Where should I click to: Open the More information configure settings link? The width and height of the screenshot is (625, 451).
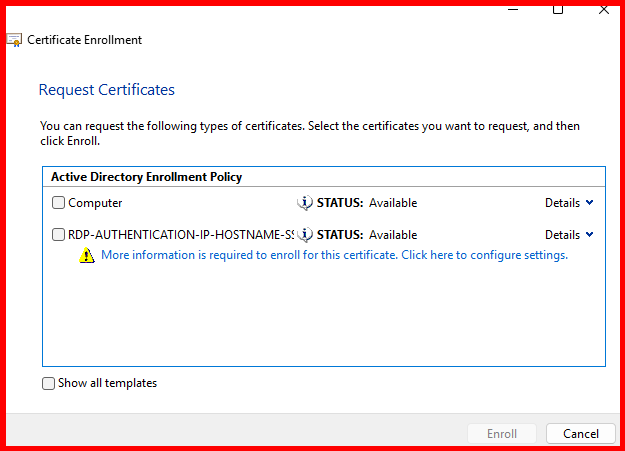point(334,255)
